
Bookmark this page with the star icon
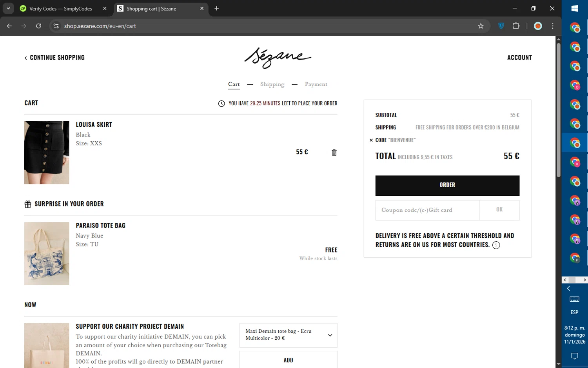tap(481, 26)
